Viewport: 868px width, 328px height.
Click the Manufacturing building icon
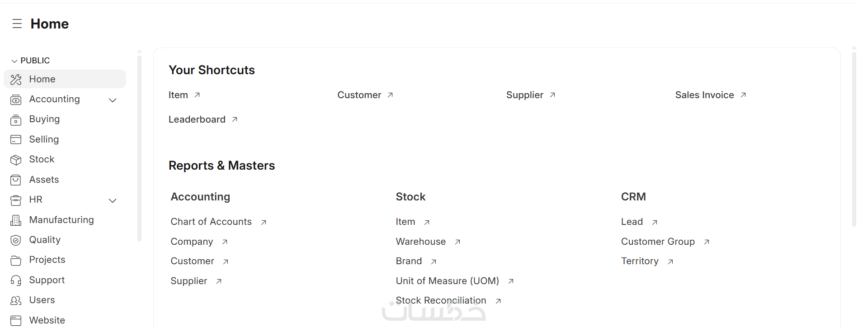(x=16, y=220)
